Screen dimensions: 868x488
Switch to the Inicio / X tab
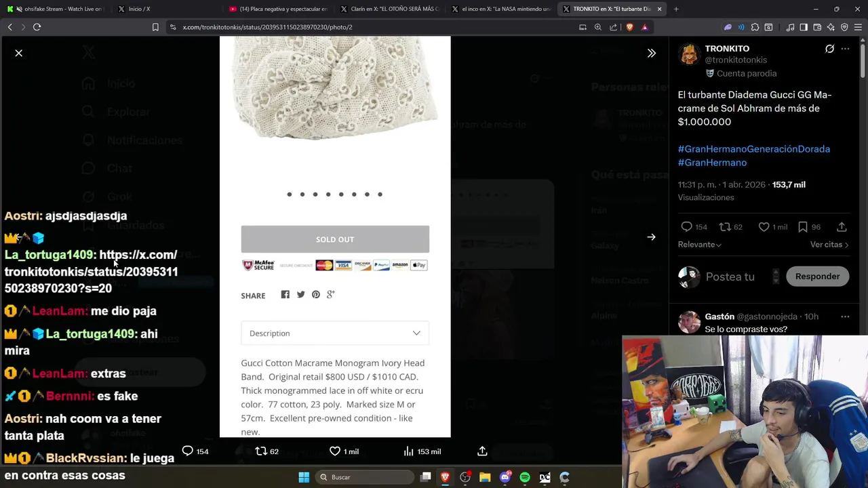coord(166,9)
